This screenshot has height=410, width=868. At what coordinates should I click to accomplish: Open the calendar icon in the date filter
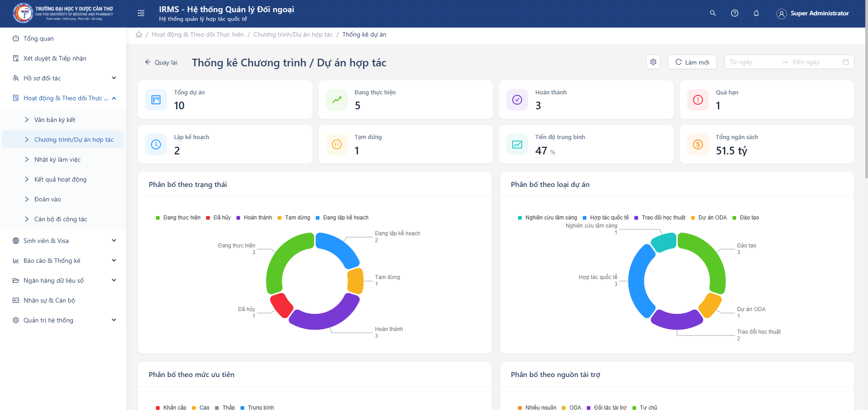(x=846, y=62)
